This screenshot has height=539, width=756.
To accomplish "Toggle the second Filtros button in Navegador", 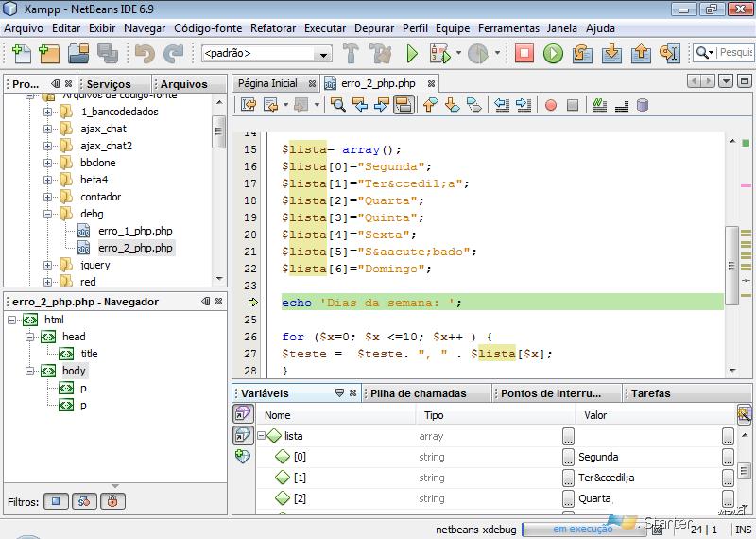I will click(84, 501).
